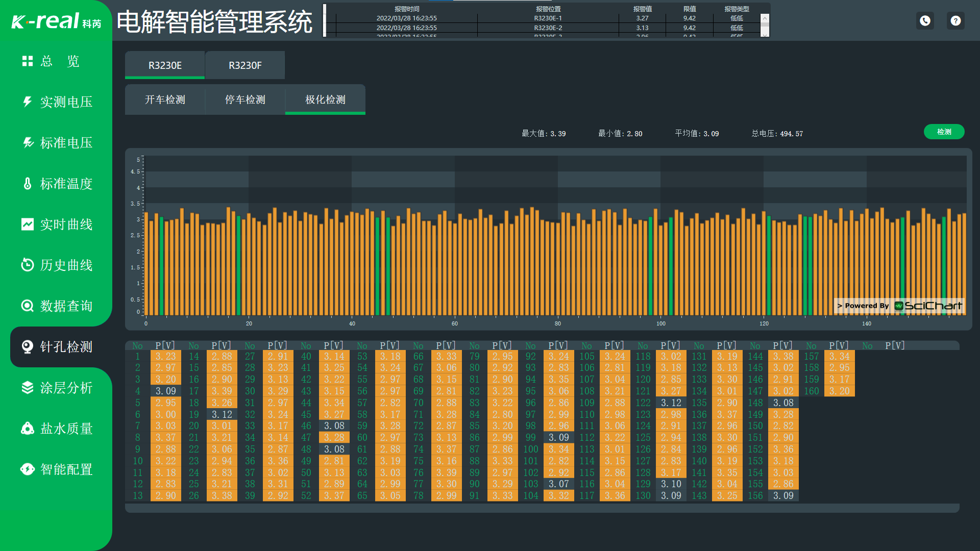The image size is (980, 551).
Task: Select the 针孔检测 menu item
Action: tap(61, 347)
